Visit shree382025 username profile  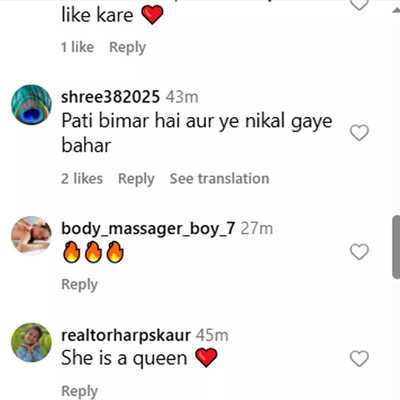click(x=111, y=97)
